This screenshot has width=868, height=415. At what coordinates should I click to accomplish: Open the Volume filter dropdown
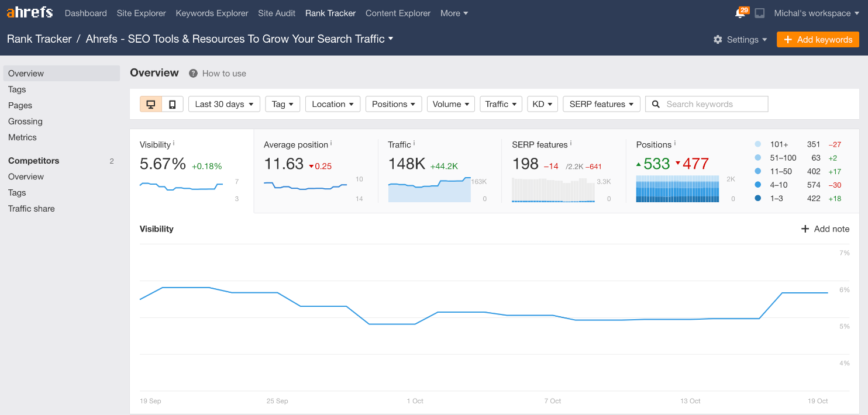pyautogui.click(x=451, y=104)
